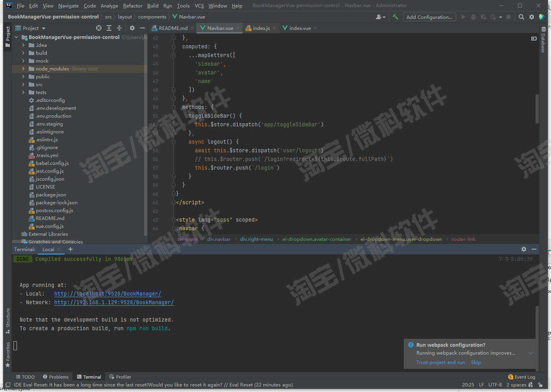Expand the mock folder

click(x=23, y=61)
